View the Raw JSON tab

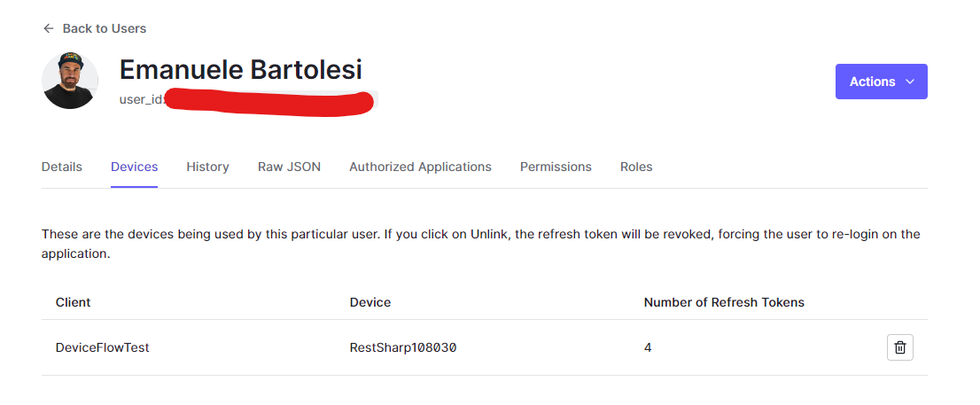click(289, 167)
